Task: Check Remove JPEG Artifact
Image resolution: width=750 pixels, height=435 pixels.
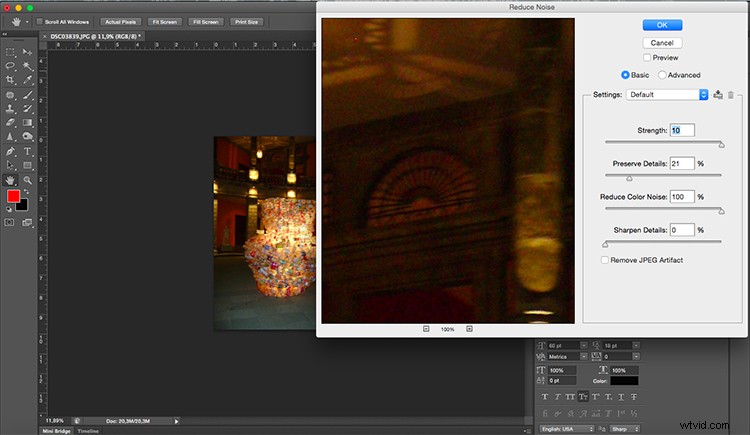Action: [605, 260]
